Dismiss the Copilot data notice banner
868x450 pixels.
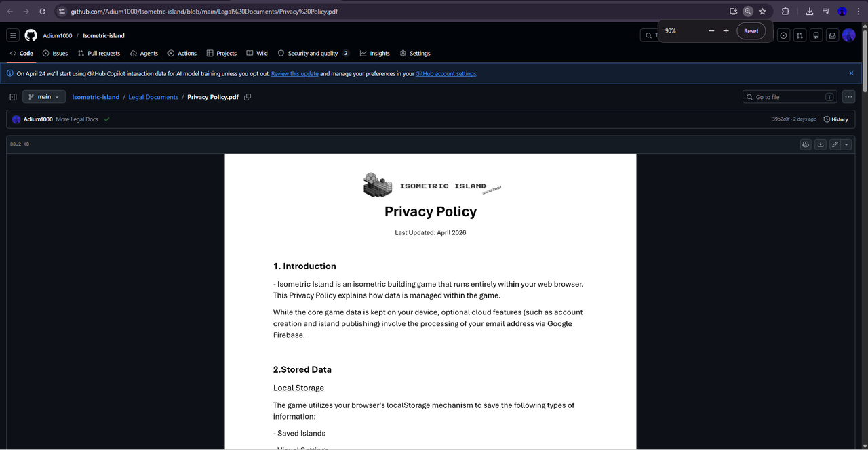(x=852, y=73)
